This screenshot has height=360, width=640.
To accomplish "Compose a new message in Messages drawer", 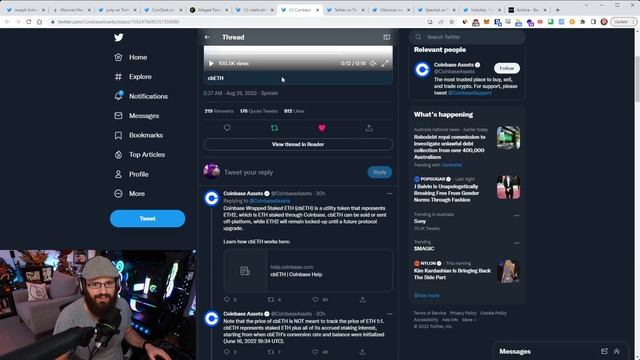I will [604, 351].
